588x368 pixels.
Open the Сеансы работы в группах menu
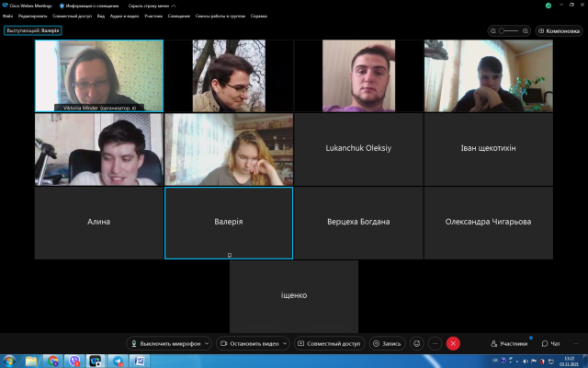[x=220, y=17]
